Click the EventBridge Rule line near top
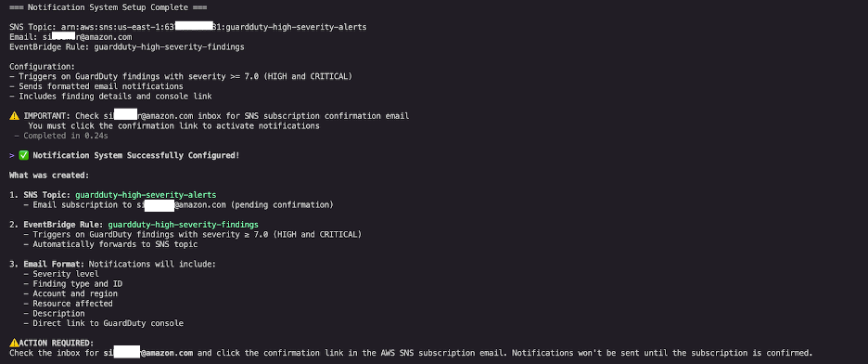The width and height of the screenshot is (868, 364). click(127, 47)
